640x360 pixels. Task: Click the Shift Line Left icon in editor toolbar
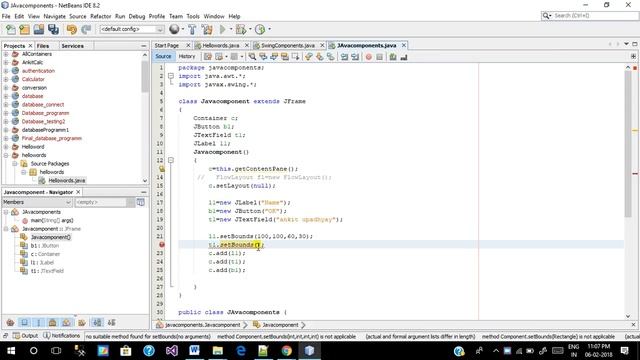click(x=344, y=57)
